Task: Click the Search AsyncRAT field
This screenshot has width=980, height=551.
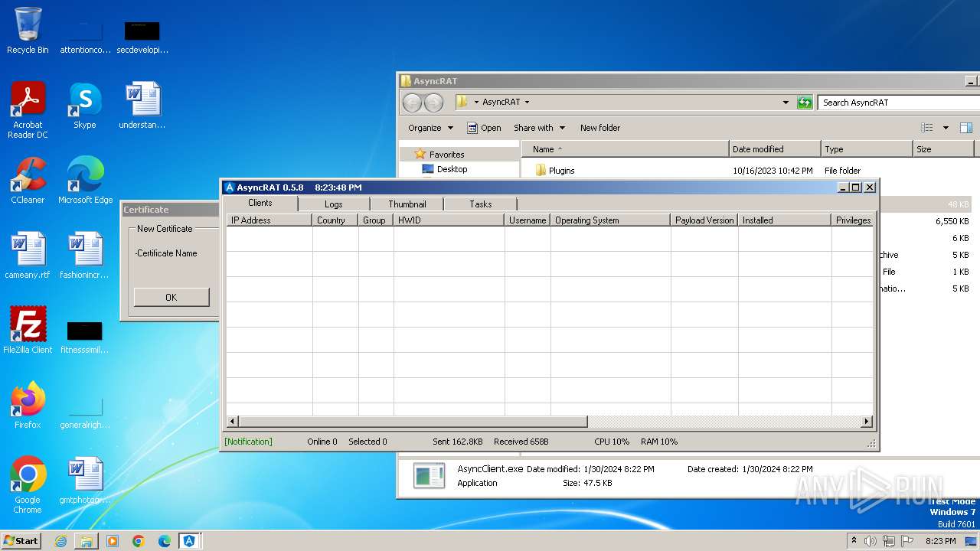Action: 898,103
